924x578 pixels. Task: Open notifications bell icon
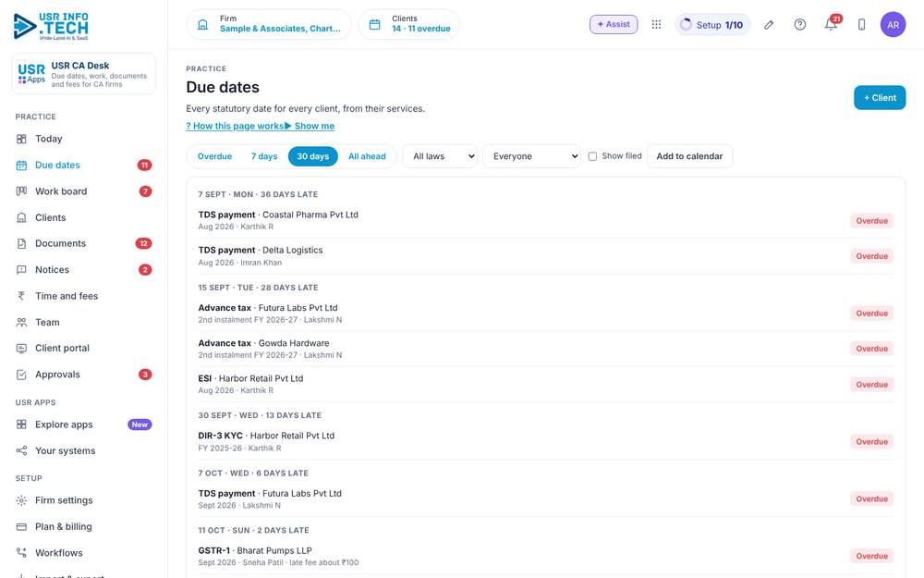(x=831, y=25)
